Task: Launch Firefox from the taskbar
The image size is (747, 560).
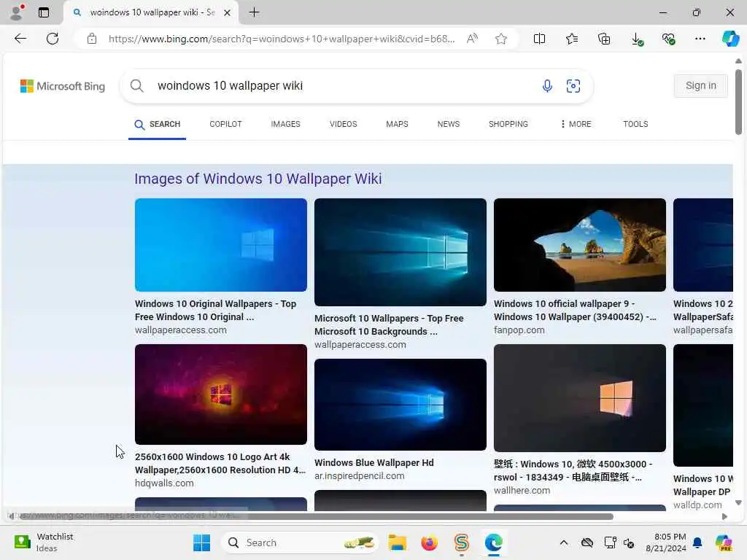Action: [x=429, y=542]
